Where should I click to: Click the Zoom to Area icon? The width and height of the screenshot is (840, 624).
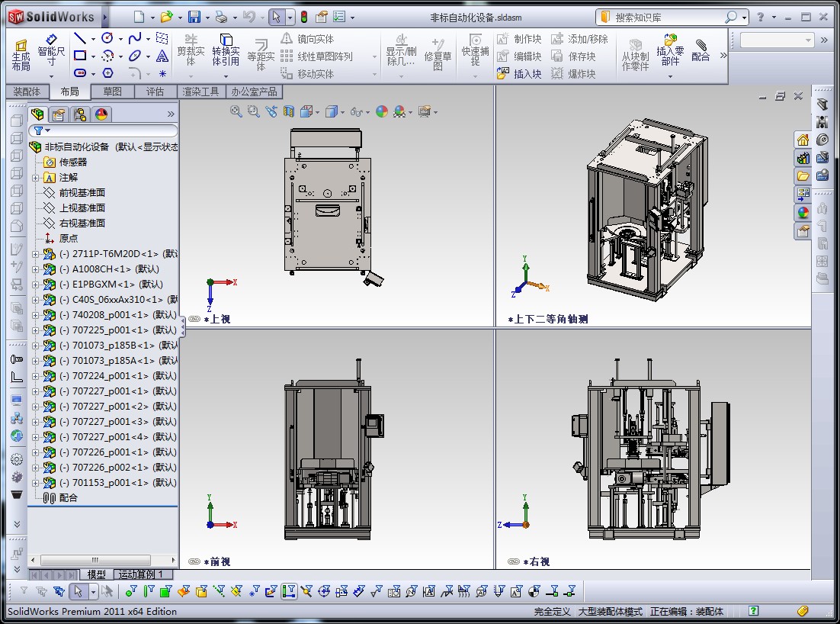(x=253, y=111)
